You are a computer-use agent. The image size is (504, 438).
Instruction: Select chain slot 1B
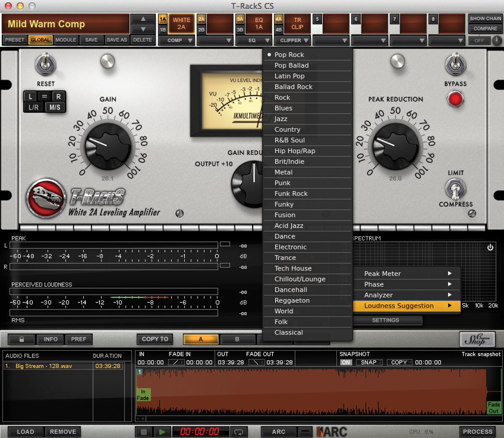pyautogui.click(x=163, y=30)
